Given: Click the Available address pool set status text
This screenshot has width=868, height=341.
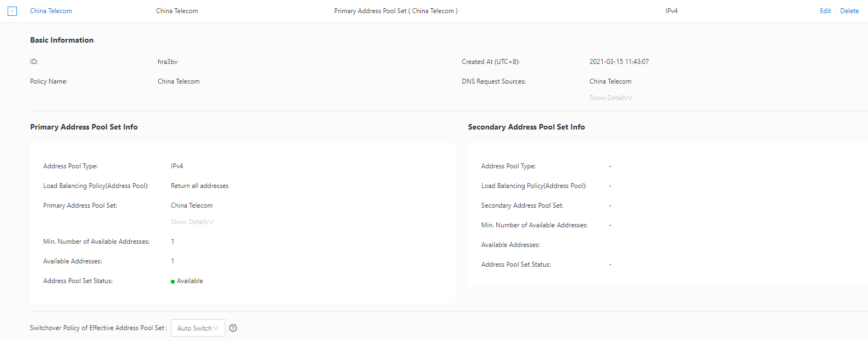Looking at the screenshot, I should point(190,281).
